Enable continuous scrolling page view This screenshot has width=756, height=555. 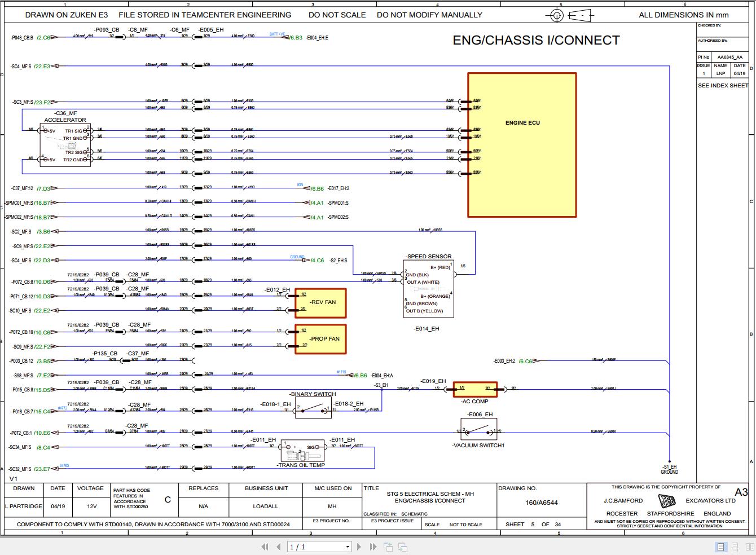[x=735, y=547]
